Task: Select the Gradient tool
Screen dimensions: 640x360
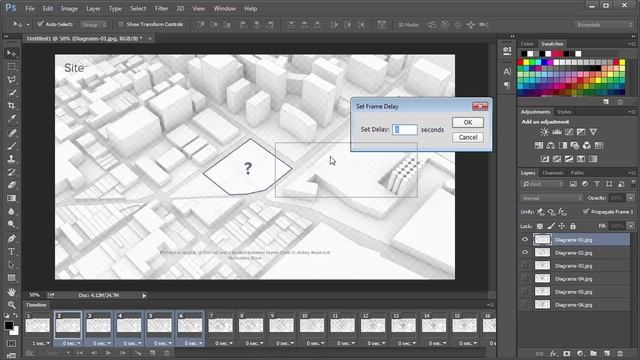Action: (11, 198)
